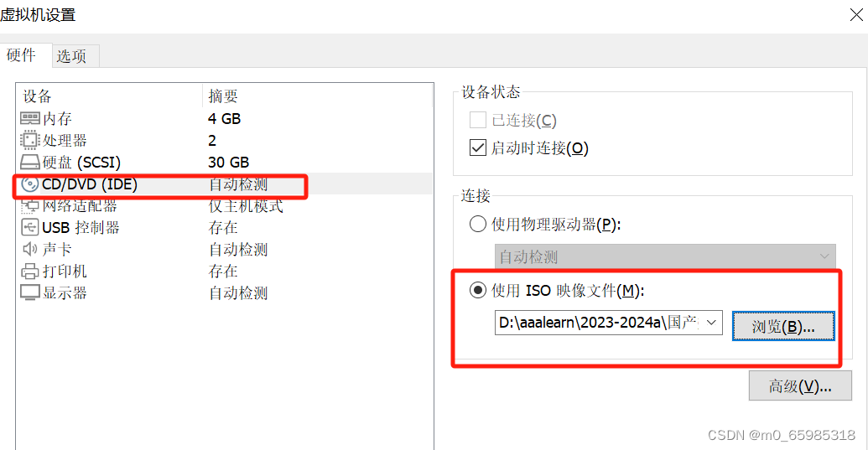Toggle the 已连接(C) connected checkbox
This screenshot has width=868, height=450.
(478, 120)
